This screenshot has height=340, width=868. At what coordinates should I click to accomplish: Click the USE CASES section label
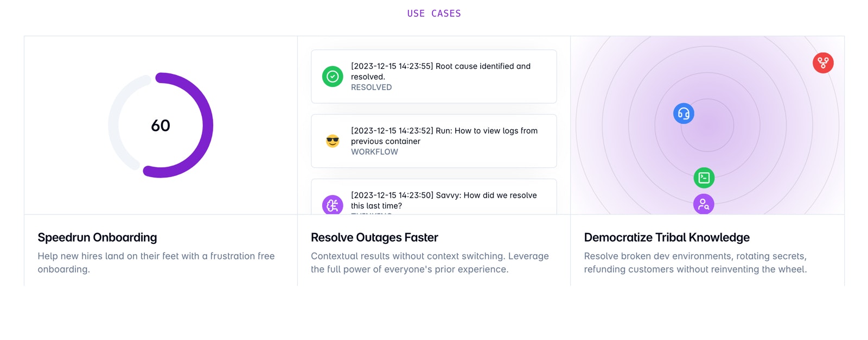(x=434, y=14)
